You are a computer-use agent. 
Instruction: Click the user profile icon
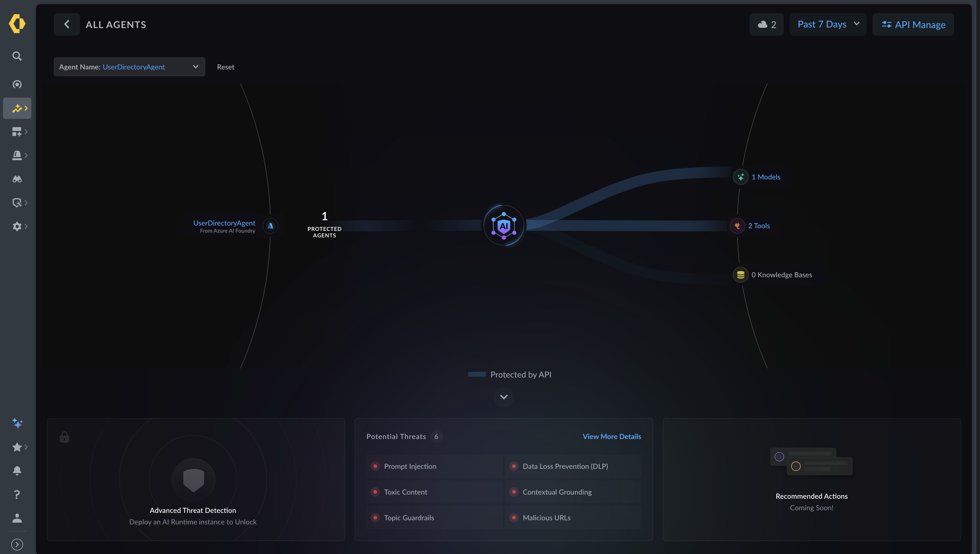(x=17, y=518)
